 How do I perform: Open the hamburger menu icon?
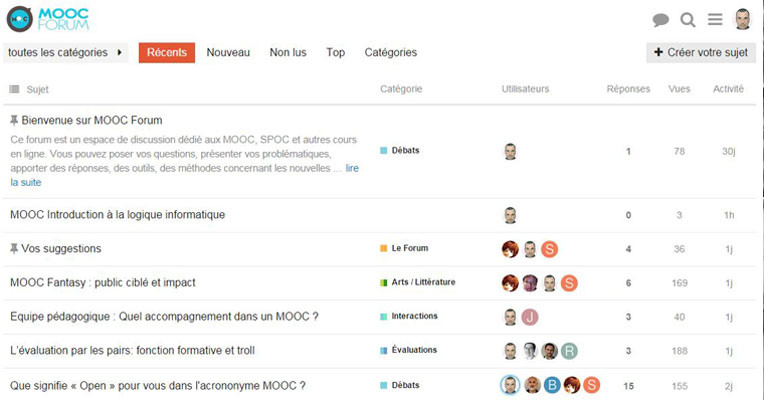(715, 19)
